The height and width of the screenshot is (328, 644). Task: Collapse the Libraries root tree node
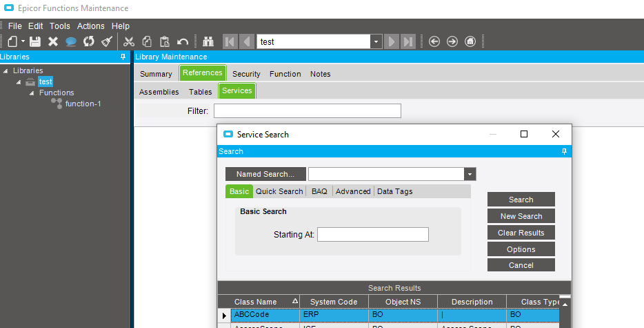point(6,71)
